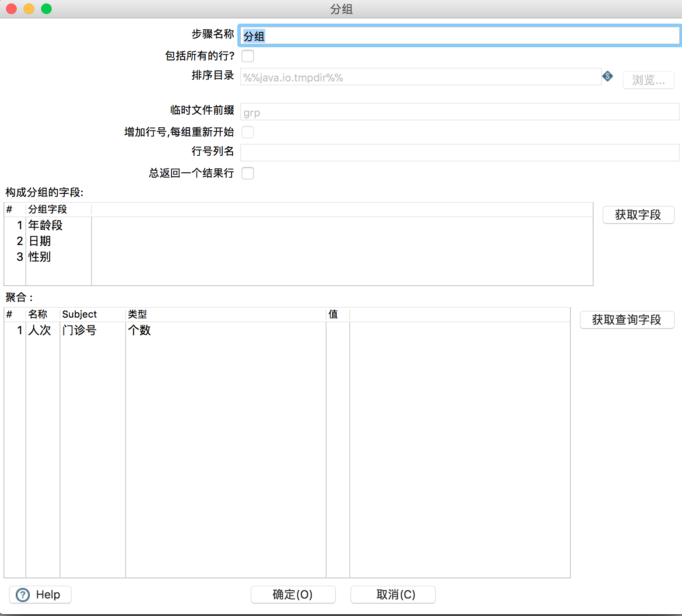
Task: Click the yellow minimize window button
Action: pyautogui.click(x=29, y=9)
